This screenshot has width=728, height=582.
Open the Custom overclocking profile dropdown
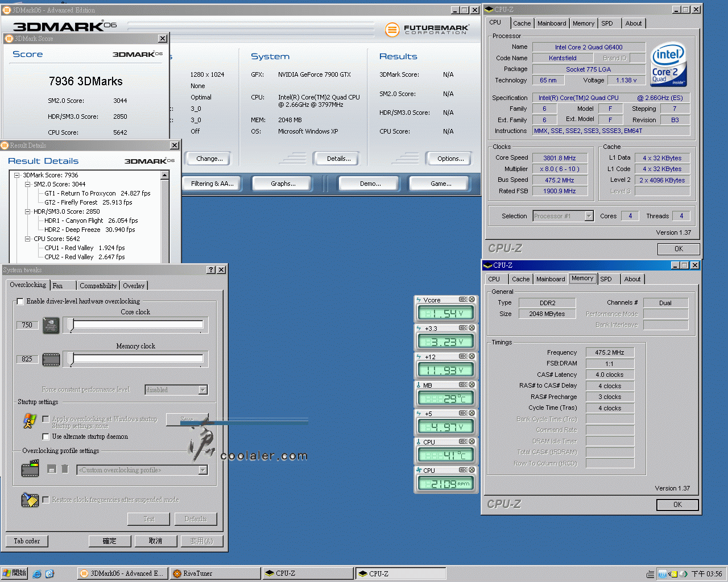click(x=203, y=470)
